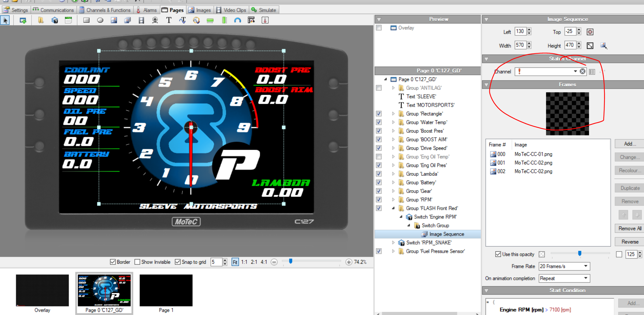Enable Show Invisible checkbox
The height and width of the screenshot is (315, 644).
coord(137,262)
